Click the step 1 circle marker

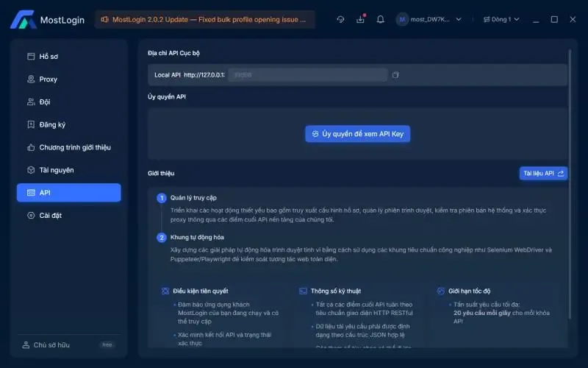(162, 198)
